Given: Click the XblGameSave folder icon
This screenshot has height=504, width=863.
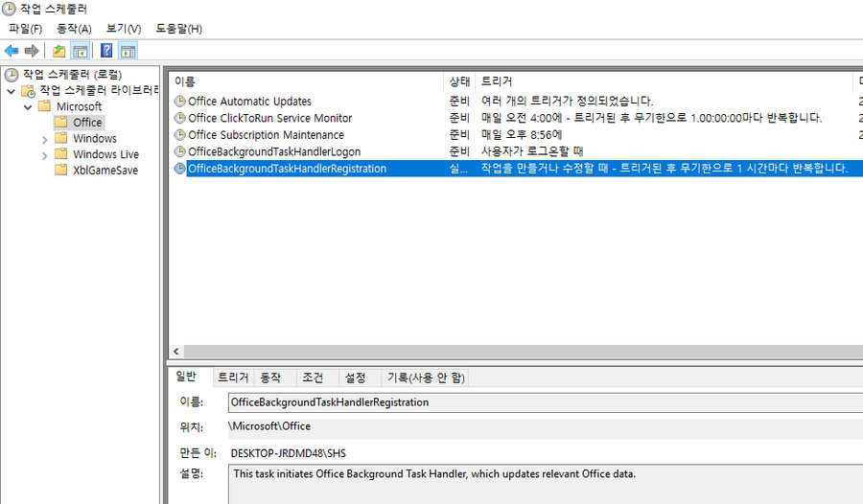Looking at the screenshot, I should (61, 170).
